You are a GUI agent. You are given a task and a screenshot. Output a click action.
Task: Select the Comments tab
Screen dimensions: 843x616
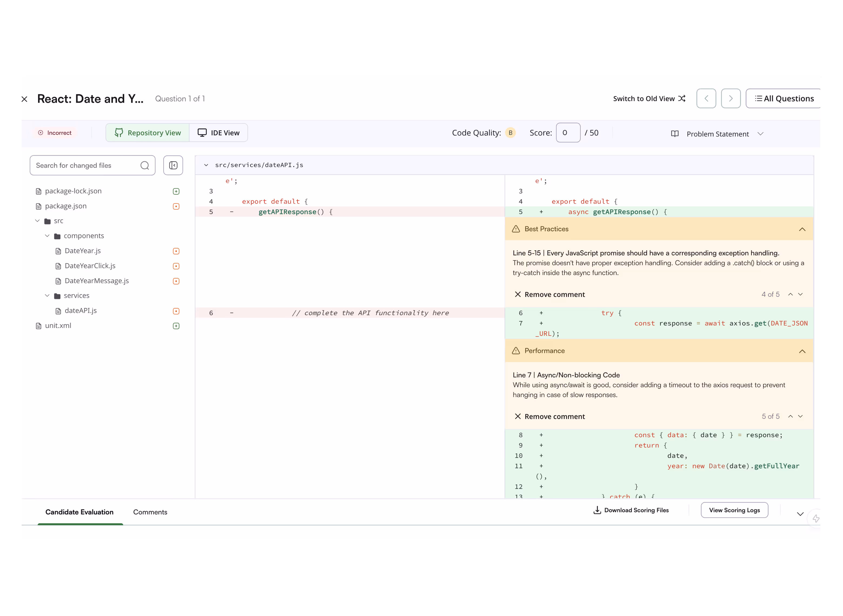pyautogui.click(x=150, y=512)
